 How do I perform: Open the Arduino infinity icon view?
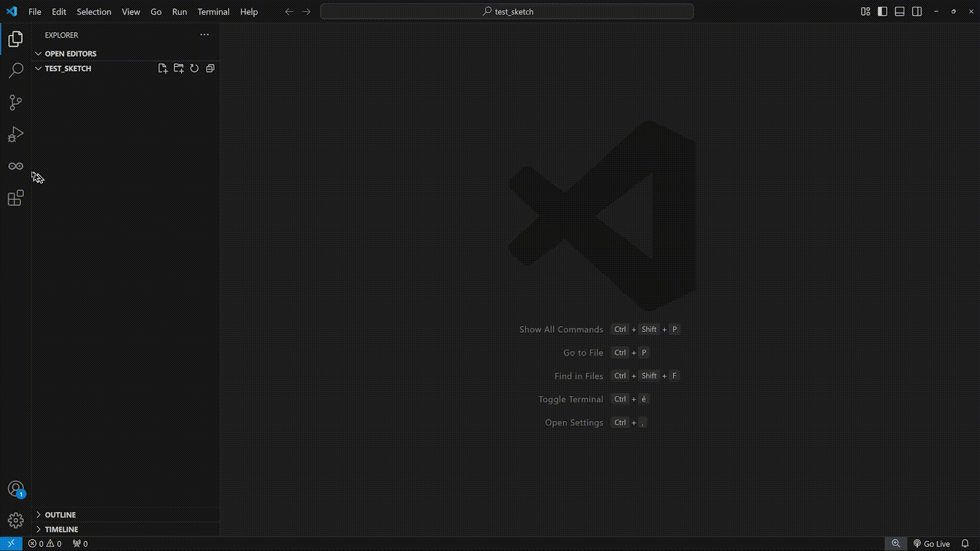pyautogui.click(x=15, y=166)
